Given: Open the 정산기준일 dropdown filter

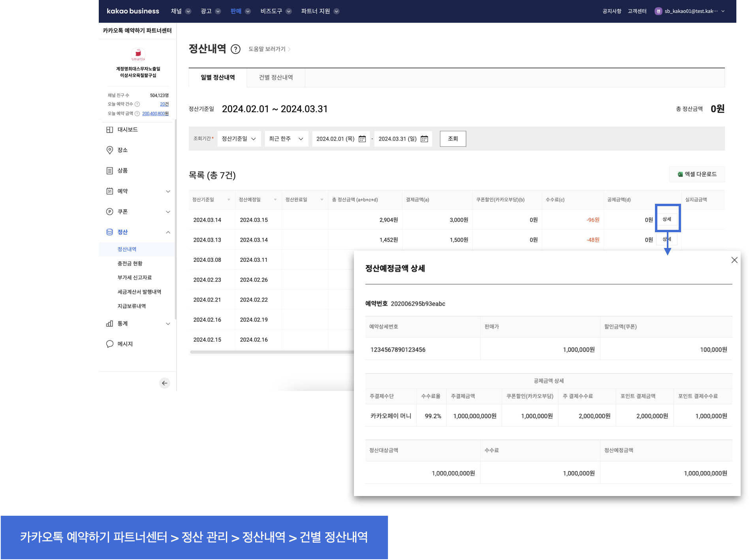Looking at the screenshot, I should coord(239,139).
